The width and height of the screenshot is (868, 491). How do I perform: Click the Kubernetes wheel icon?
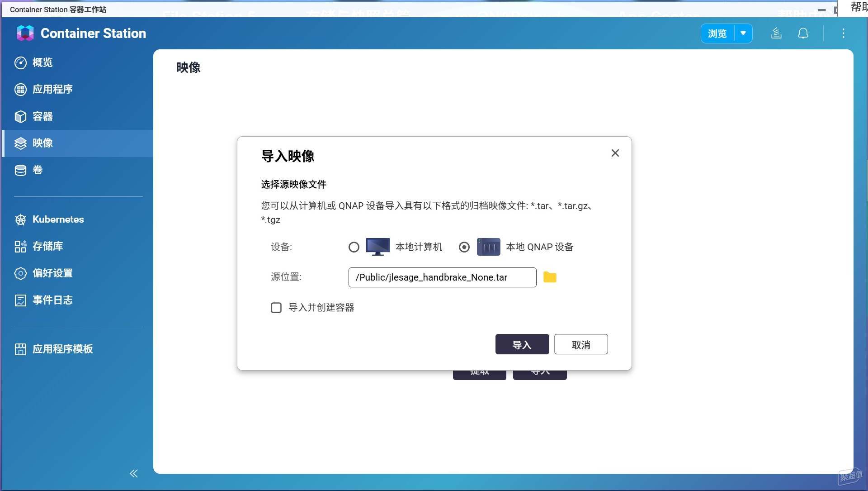[20, 219]
